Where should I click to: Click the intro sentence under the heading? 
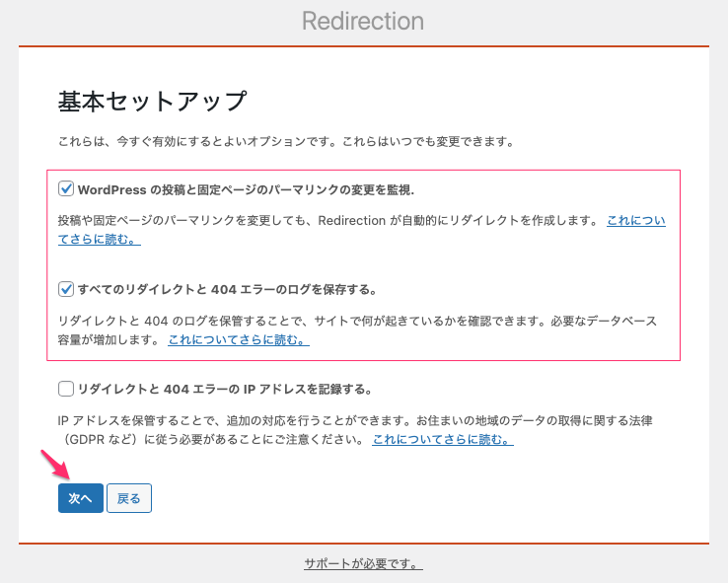click(286, 141)
